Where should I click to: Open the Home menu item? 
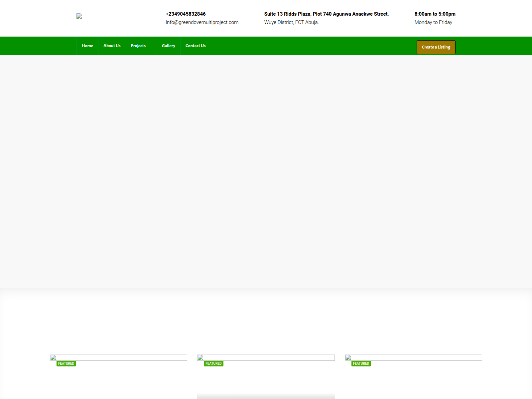click(87, 46)
